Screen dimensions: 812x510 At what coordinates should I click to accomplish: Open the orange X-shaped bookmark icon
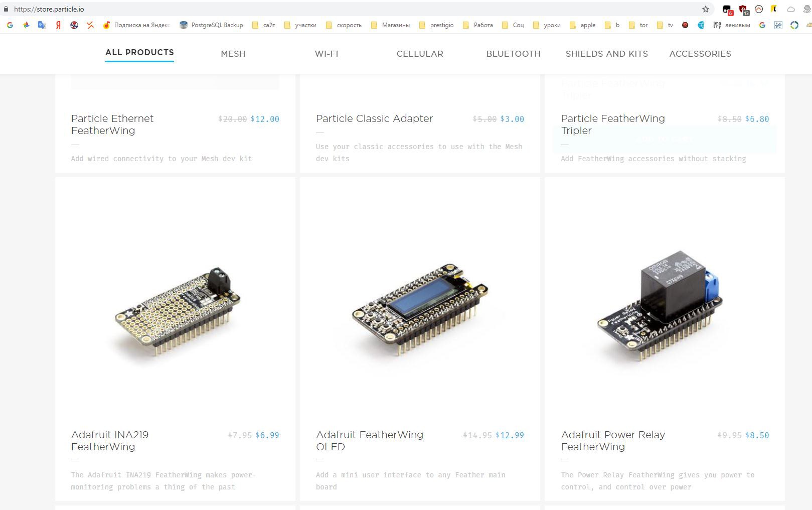click(x=90, y=25)
